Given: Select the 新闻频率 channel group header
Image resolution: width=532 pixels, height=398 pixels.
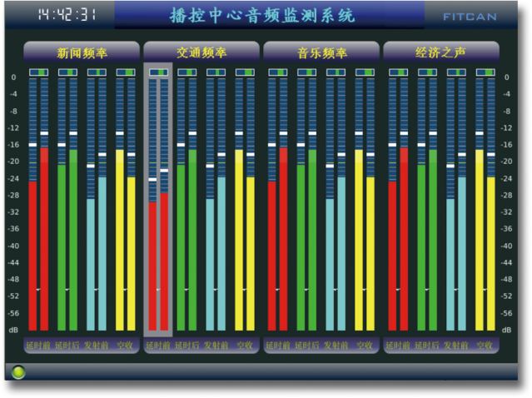Looking at the screenshot, I should (82, 52).
